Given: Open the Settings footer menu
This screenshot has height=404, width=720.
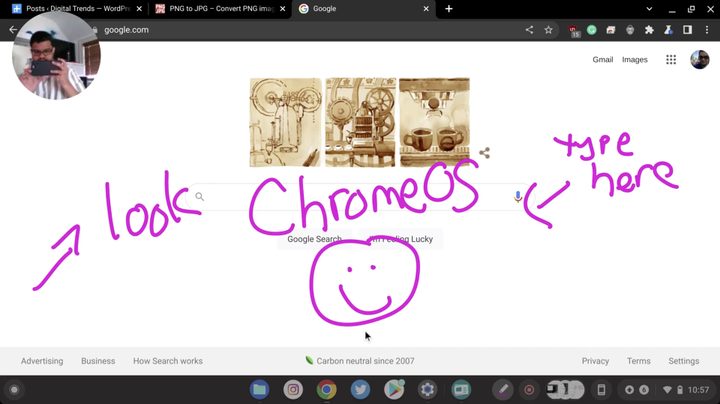Looking at the screenshot, I should (684, 361).
